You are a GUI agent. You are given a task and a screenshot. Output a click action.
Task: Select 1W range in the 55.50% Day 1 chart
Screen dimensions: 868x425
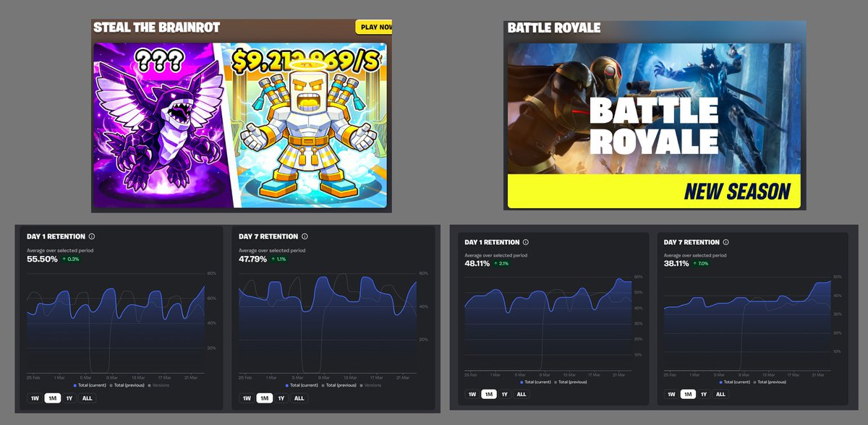[34, 398]
